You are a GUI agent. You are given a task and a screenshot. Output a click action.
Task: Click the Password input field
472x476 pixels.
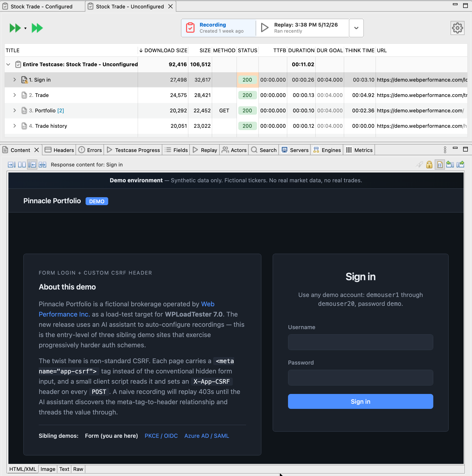pyautogui.click(x=360, y=377)
